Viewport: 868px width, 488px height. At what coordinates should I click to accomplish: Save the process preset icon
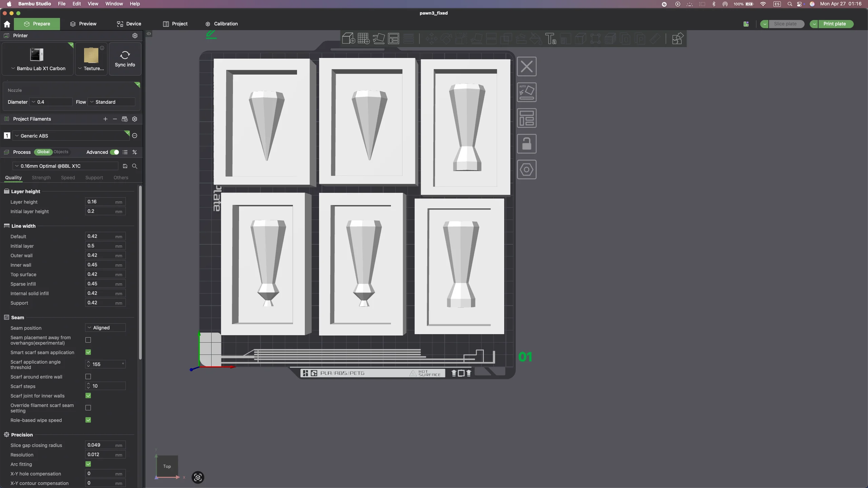pyautogui.click(x=125, y=166)
